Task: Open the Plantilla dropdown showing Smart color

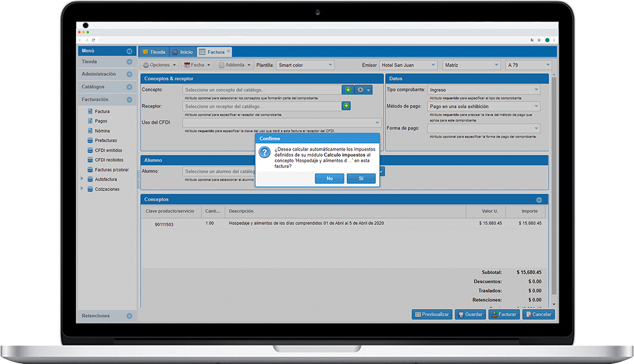Action: coord(305,65)
